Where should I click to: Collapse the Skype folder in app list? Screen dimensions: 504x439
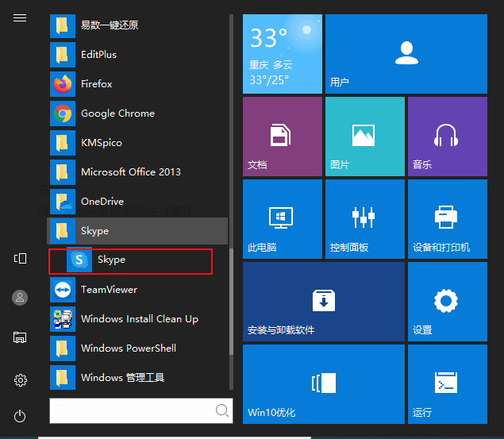coord(137,231)
